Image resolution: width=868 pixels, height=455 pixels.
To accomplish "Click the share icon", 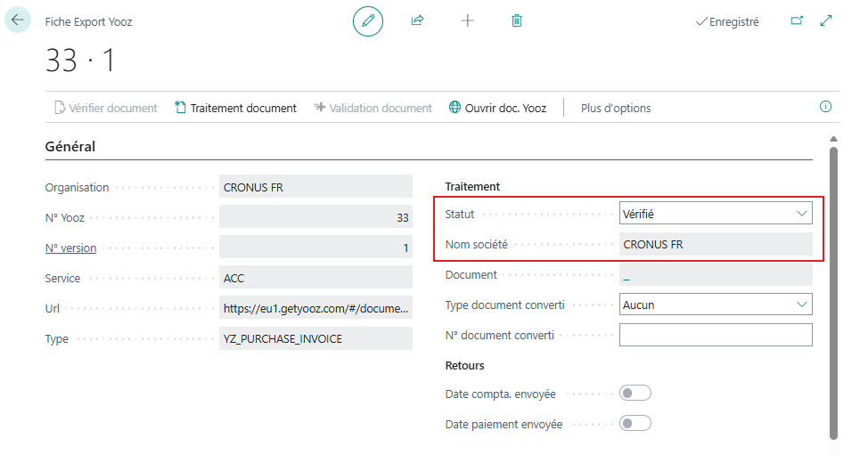I will [417, 20].
